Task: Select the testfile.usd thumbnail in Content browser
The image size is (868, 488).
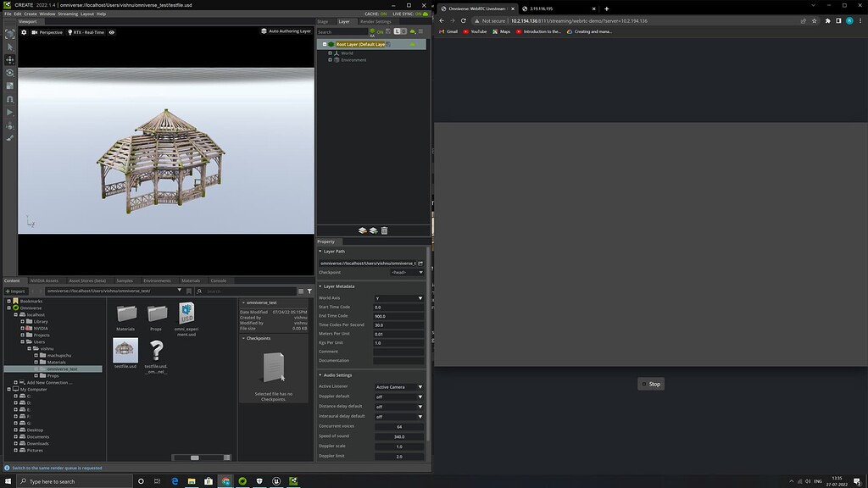Action: click(x=125, y=352)
